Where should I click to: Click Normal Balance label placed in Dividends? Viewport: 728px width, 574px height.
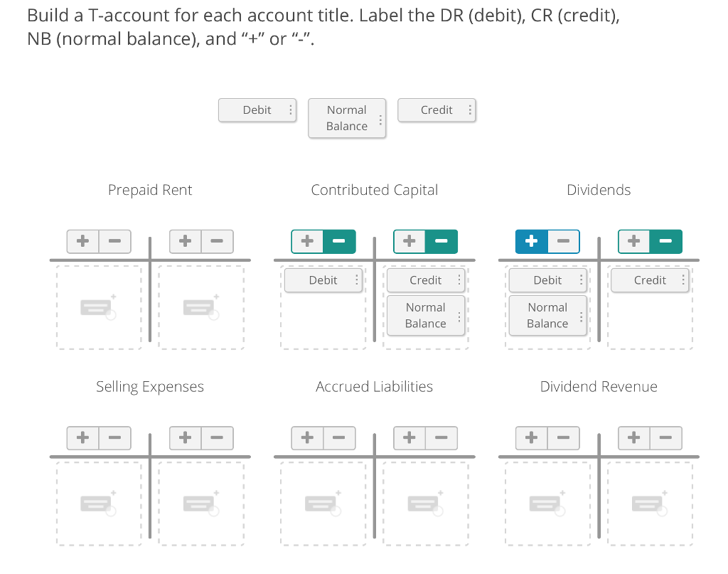click(548, 315)
